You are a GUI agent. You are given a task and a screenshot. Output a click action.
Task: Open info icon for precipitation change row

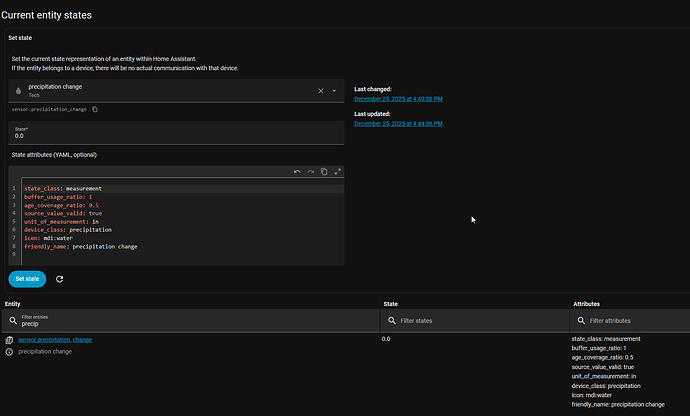[9, 352]
